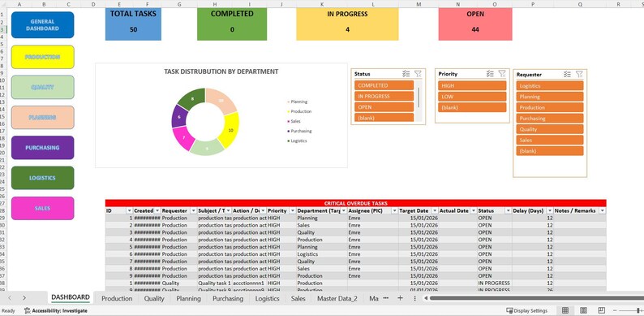
Task: Open the Actual Date filter dropdown
Action: click(473, 210)
